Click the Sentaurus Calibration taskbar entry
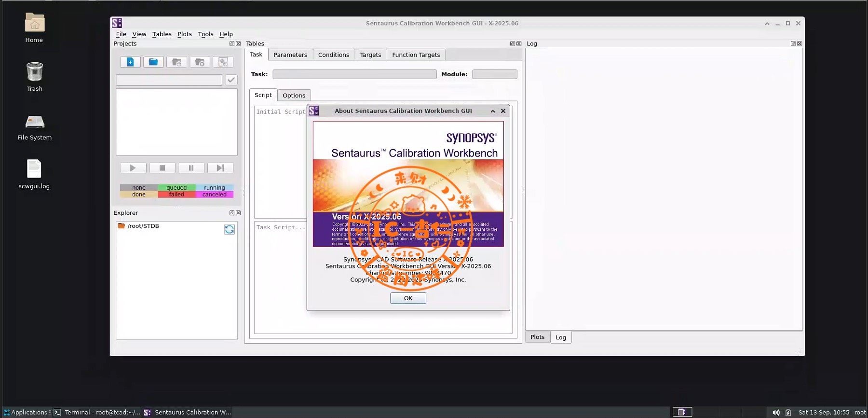This screenshot has height=418, width=868. [x=188, y=412]
